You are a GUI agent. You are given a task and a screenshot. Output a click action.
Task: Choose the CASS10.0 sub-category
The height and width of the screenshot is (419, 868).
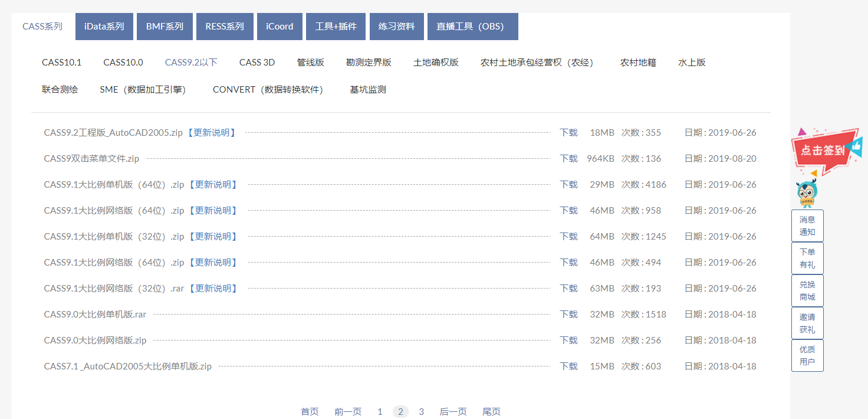click(123, 63)
